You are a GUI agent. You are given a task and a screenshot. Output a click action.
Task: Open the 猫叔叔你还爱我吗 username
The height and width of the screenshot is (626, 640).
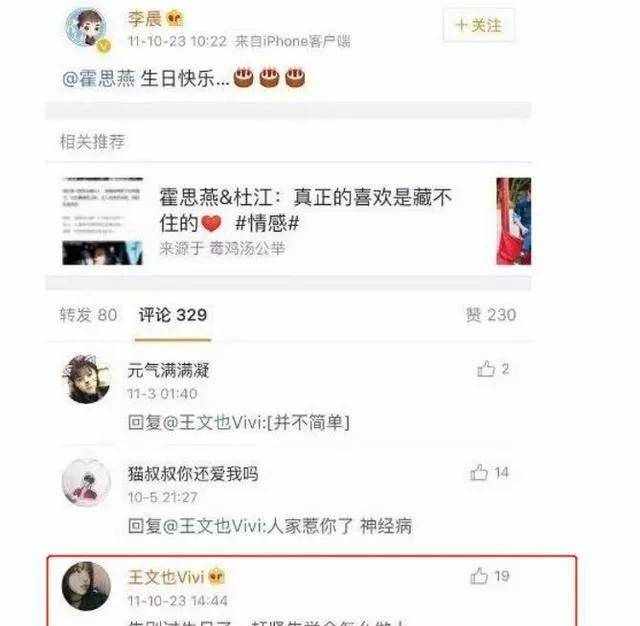click(x=193, y=474)
